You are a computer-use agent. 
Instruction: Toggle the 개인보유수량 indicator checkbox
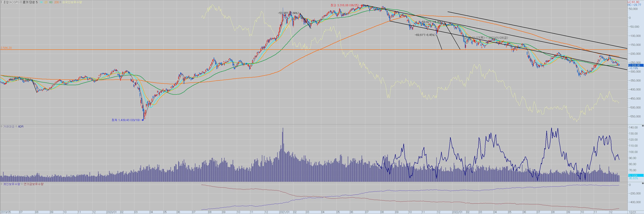pyautogui.click(x=2, y=184)
